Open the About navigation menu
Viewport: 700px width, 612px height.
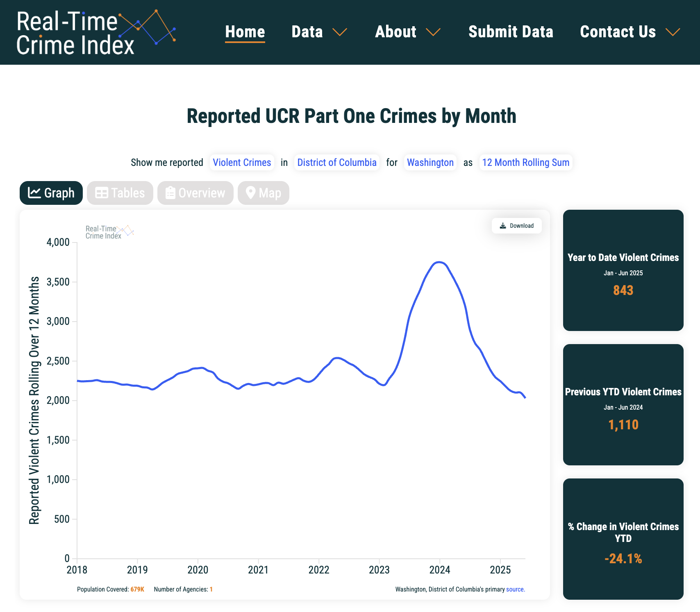[395, 32]
